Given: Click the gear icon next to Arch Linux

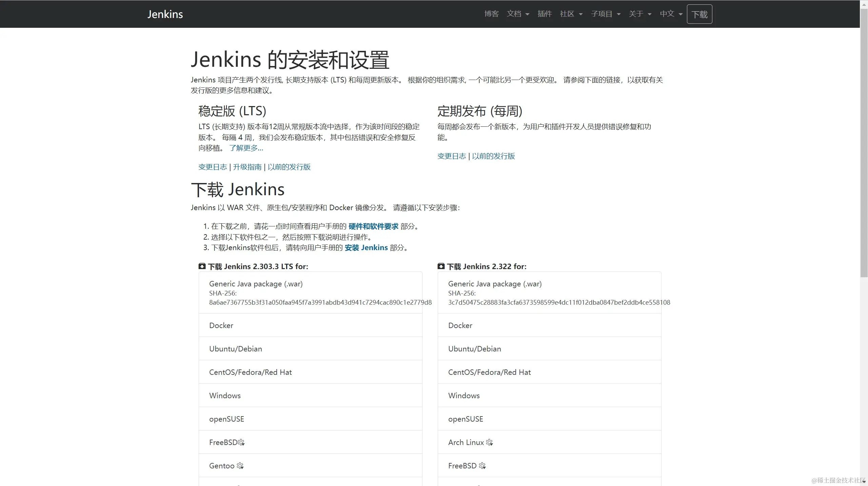Looking at the screenshot, I should click(x=489, y=442).
